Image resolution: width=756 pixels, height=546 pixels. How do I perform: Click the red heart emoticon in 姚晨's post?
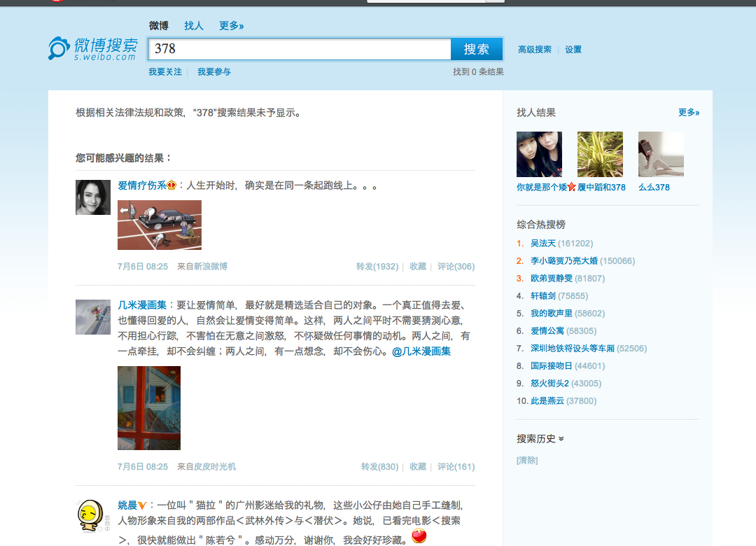coord(419,536)
